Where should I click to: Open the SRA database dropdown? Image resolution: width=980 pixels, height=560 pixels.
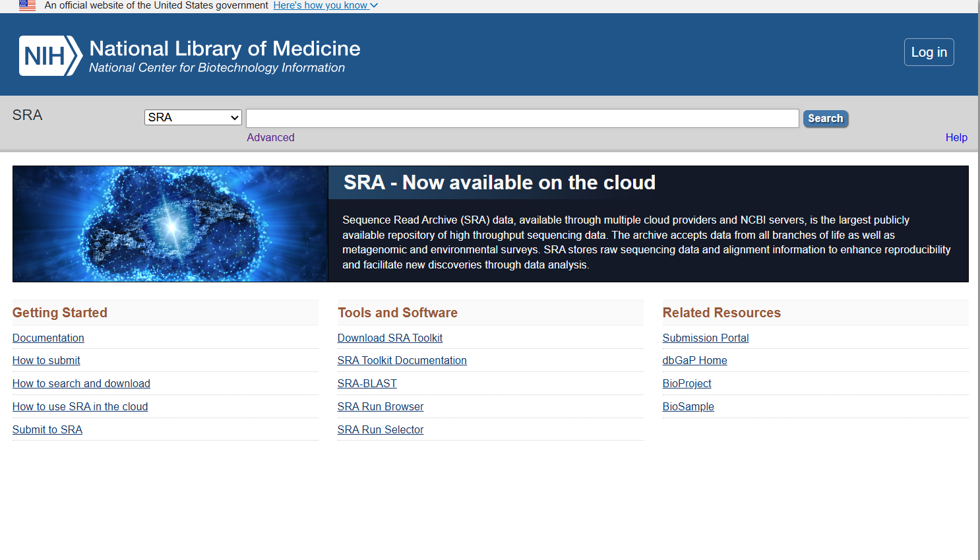tap(193, 117)
